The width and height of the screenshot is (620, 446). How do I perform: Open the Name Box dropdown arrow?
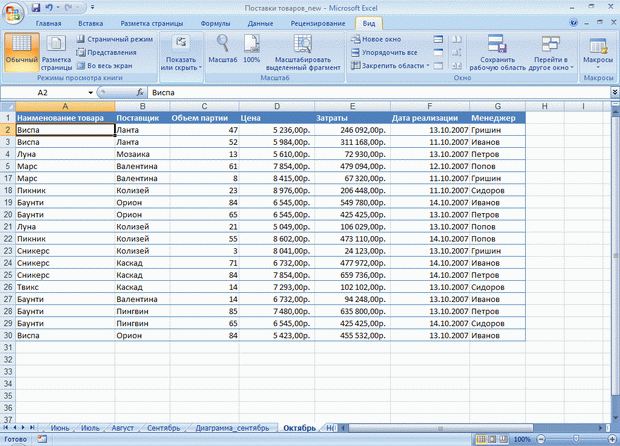tap(91, 93)
